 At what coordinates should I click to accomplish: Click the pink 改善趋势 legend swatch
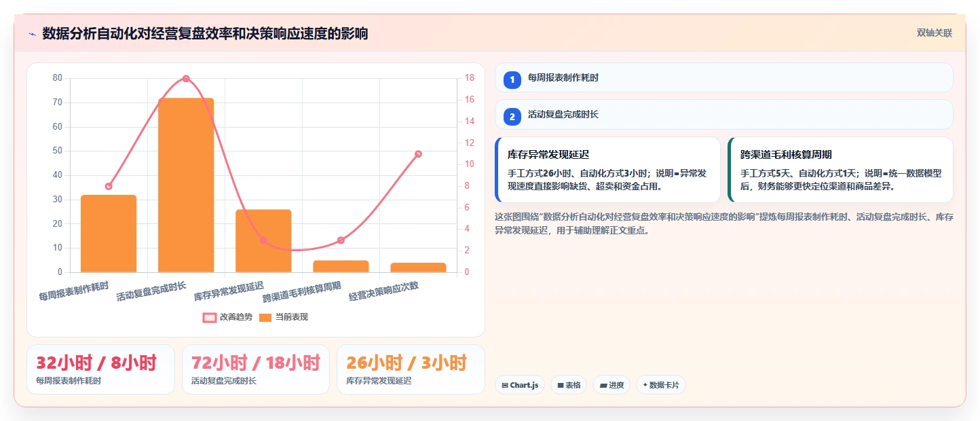pos(210,317)
